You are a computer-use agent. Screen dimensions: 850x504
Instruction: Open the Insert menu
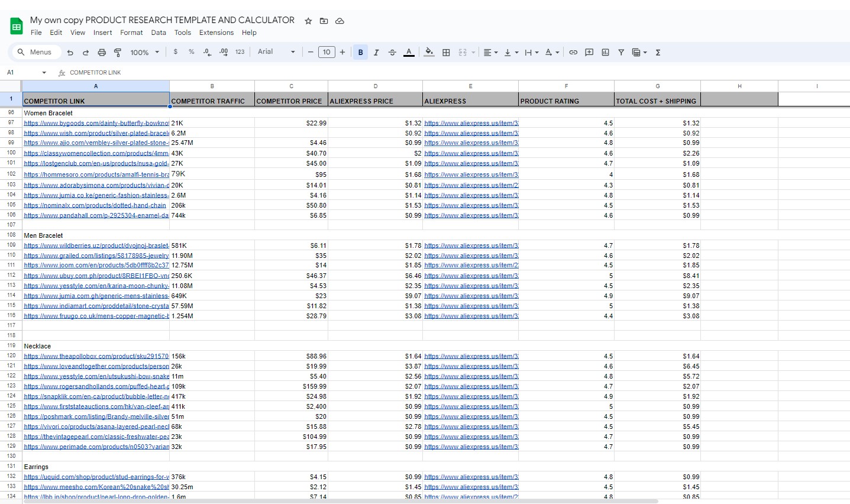[102, 33]
